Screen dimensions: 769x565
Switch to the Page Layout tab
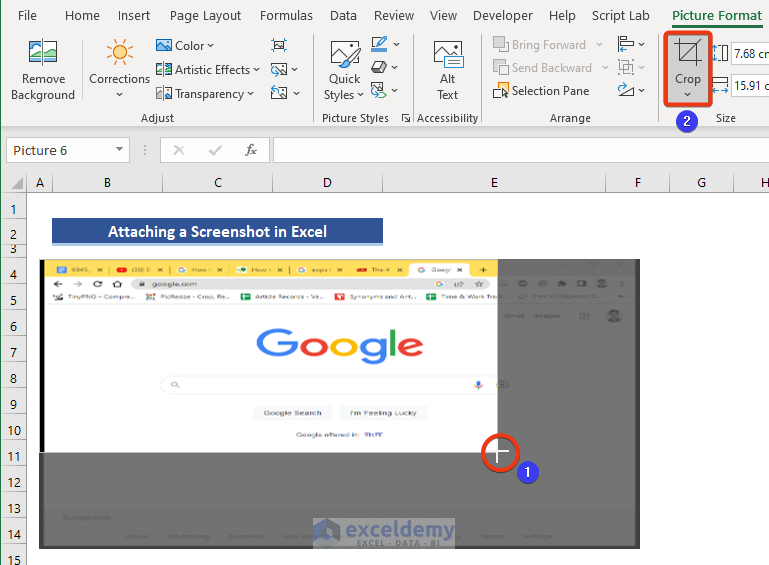pos(205,16)
